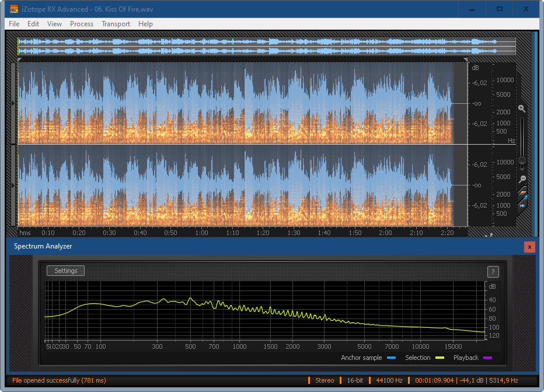Click the Settings button in Spectrum Analyzer
The image size is (544, 392).
click(x=66, y=271)
